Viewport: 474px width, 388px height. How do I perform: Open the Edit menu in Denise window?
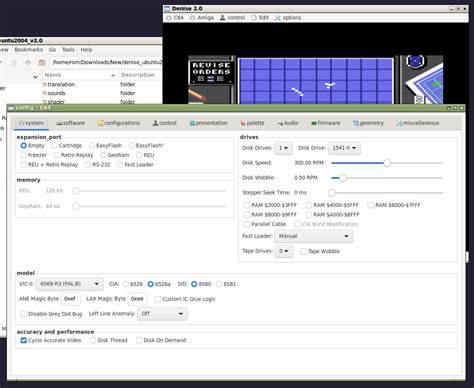point(260,18)
